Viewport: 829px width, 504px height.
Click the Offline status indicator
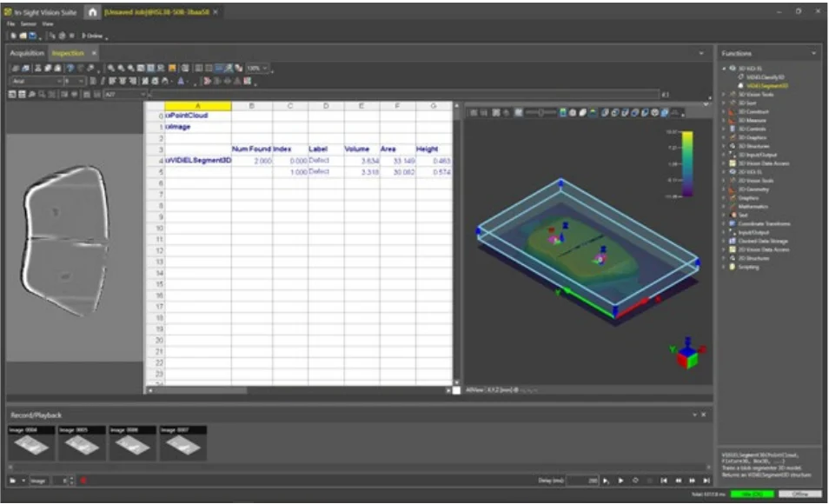(x=800, y=494)
